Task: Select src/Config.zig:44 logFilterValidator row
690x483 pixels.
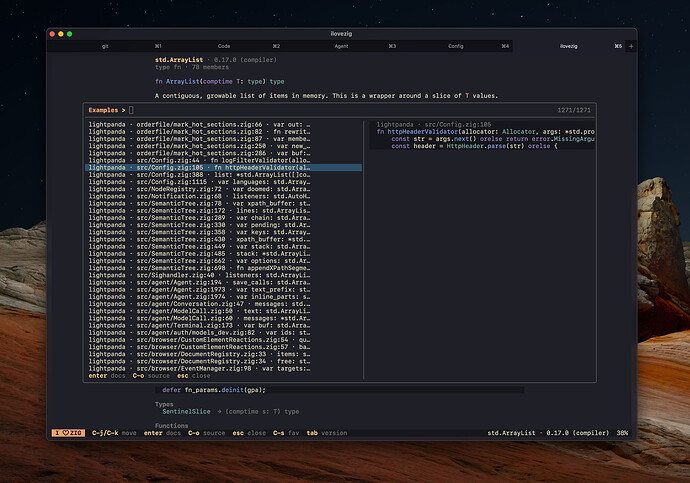Action: pyautogui.click(x=224, y=160)
